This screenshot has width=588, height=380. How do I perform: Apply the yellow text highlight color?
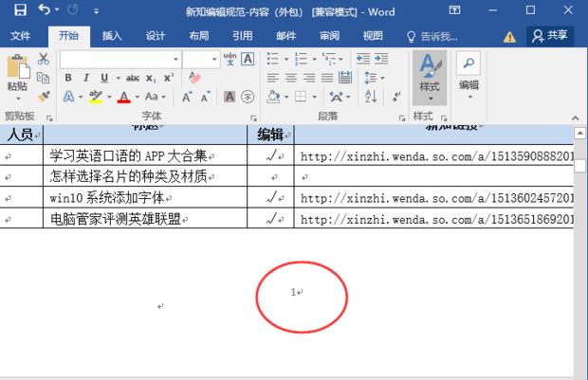[x=95, y=97]
